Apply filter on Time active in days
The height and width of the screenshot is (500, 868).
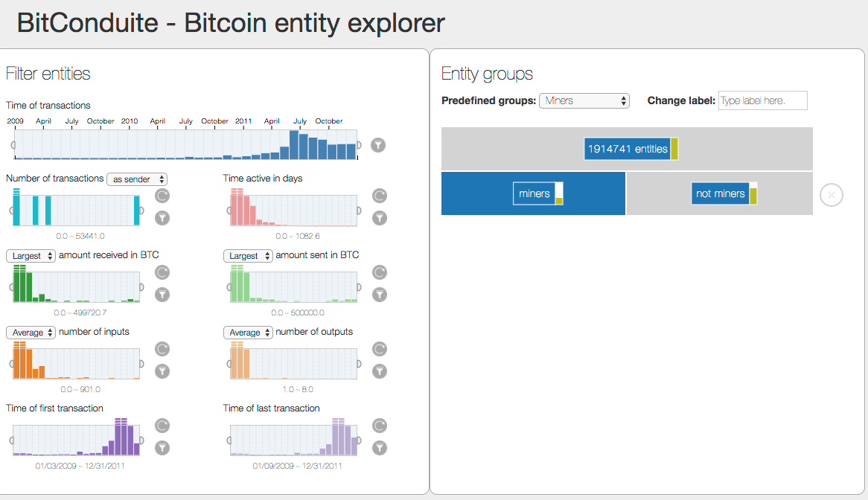pyautogui.click(x=380, y=218)
